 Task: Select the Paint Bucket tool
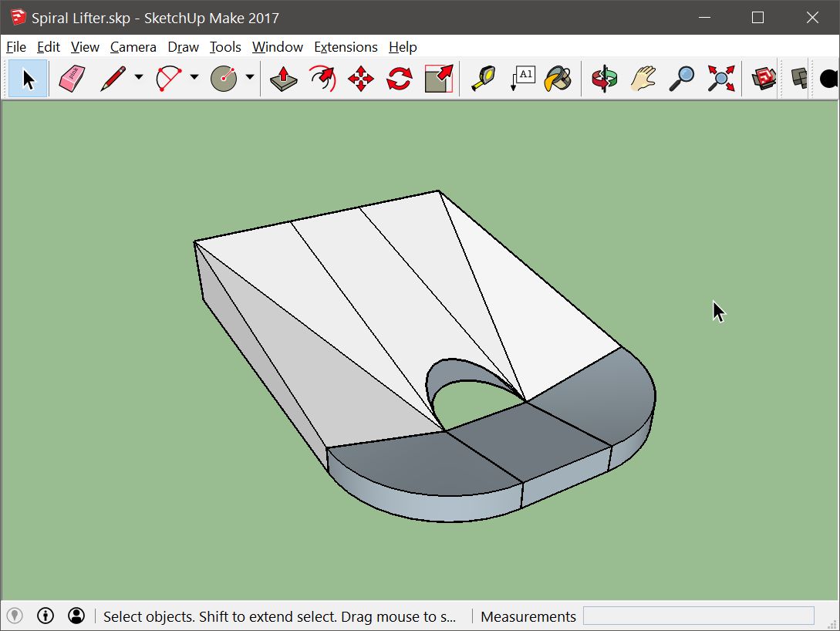(x=557, y=78)
